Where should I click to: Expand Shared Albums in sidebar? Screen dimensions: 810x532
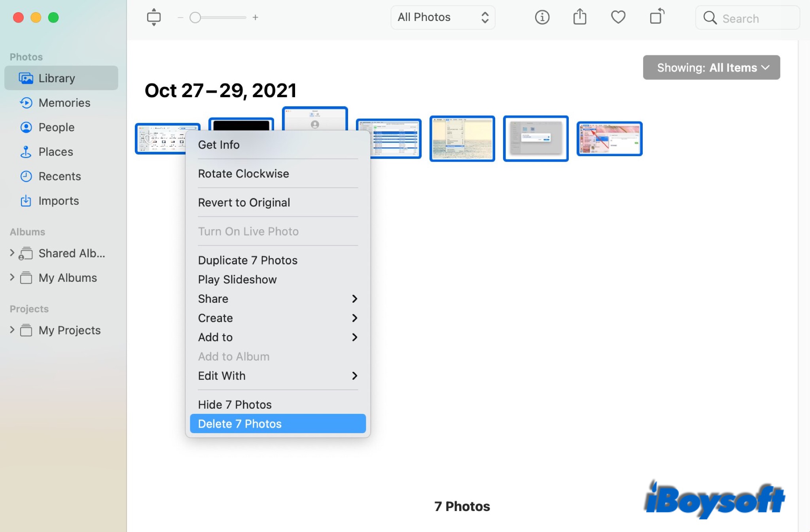pyautogui.click(x=11, y=253)
